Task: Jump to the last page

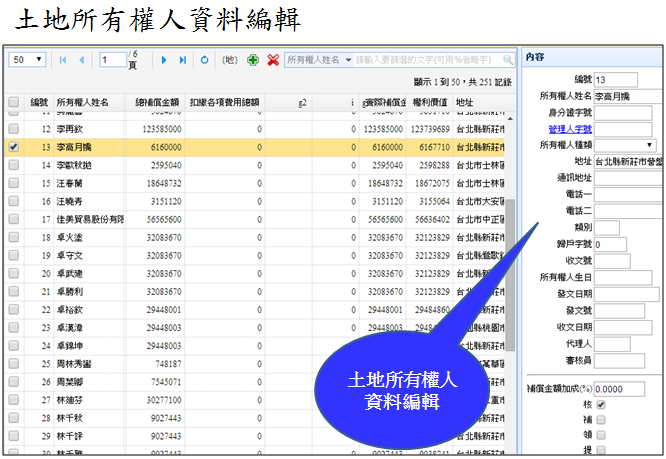Action: [183, 60]
